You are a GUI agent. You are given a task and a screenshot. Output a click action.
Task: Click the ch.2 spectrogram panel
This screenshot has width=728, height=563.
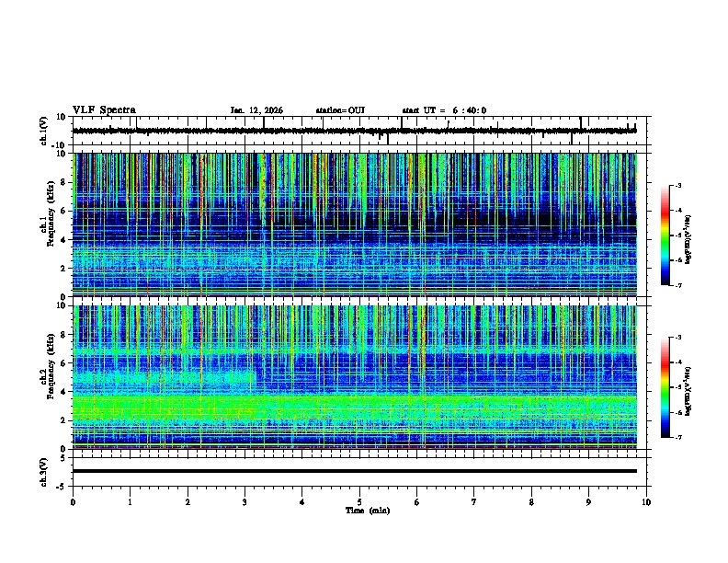[x=359, y=377]
